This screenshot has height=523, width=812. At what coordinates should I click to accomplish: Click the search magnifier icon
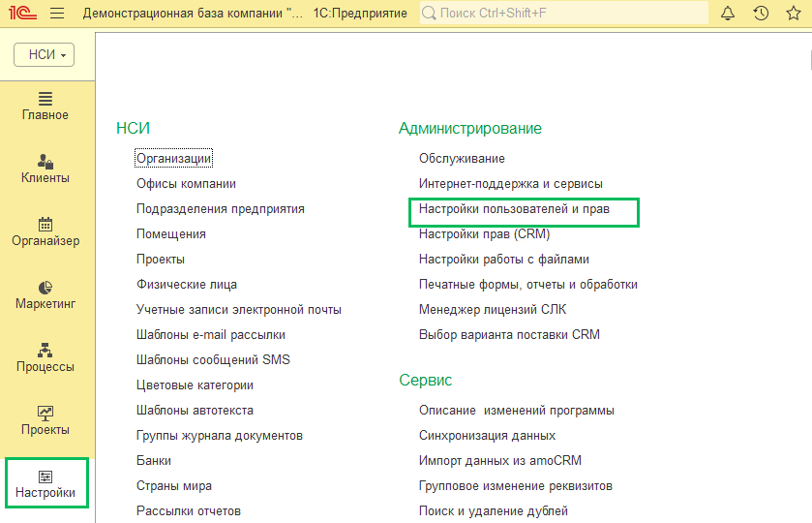click(429, 13)
